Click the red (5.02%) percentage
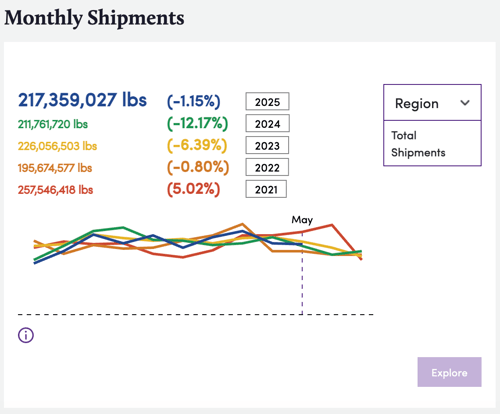The image size is (500, 414). 193,189
